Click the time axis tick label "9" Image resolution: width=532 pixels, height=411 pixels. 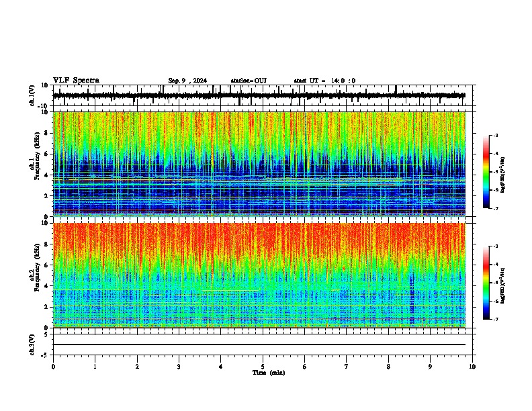tap(430, 367)
